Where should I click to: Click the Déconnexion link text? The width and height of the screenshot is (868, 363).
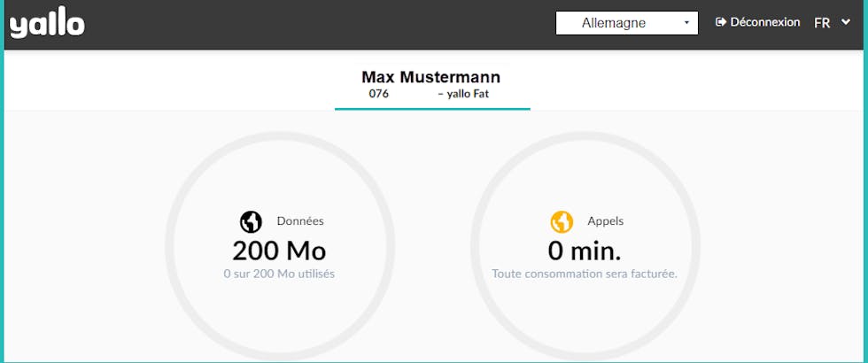pos(765,22)
